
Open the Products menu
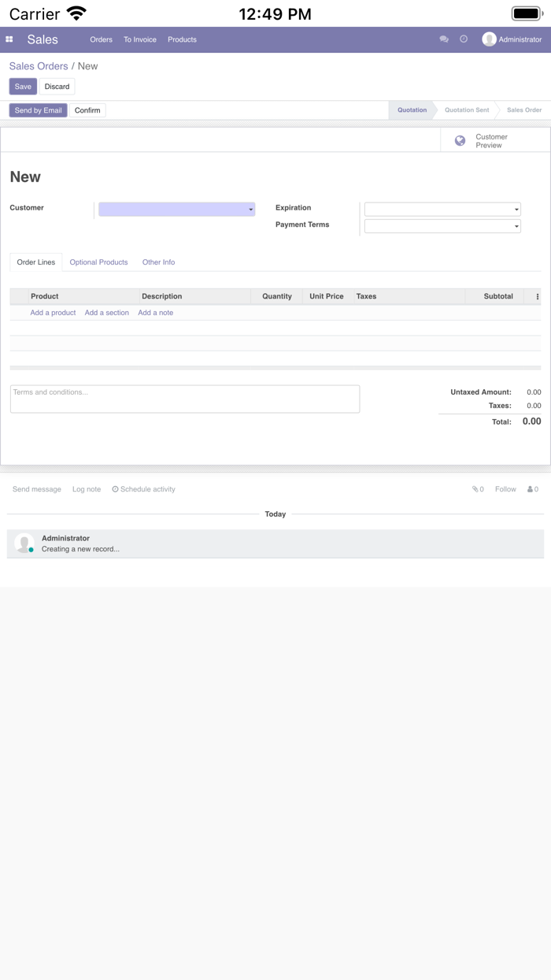[182, 39]
